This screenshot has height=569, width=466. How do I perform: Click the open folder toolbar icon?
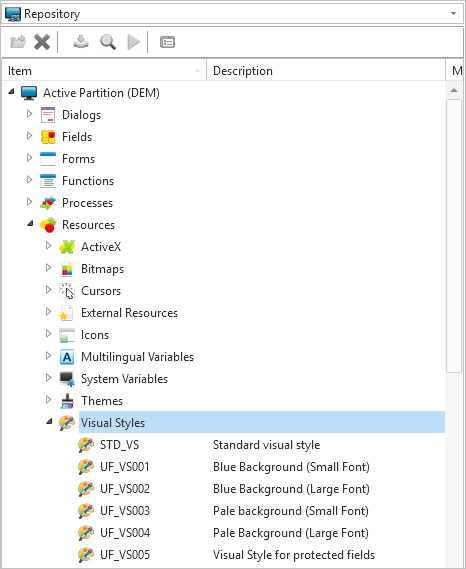(x=18, y=42)
